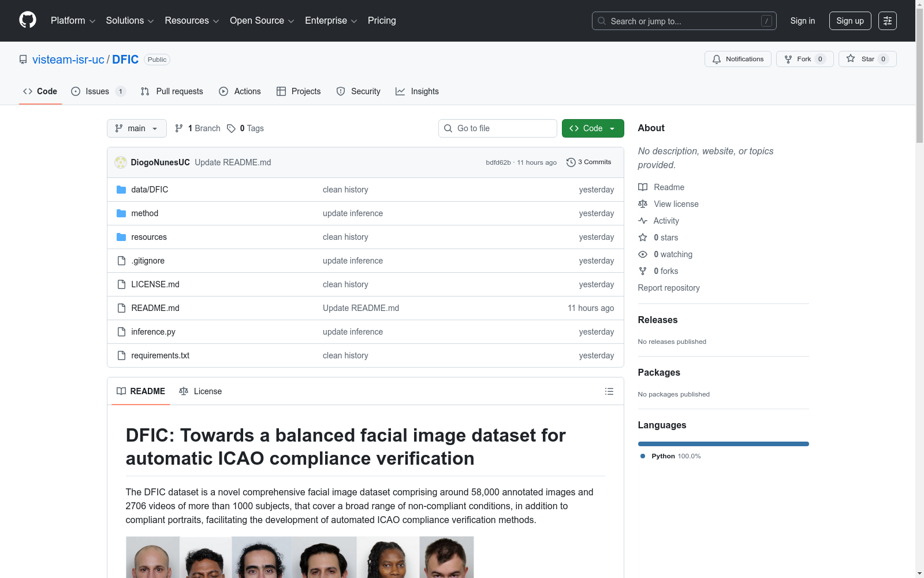Click the inference.py file icon
Viewport: 924px width, 578px height.
point(121,332)
